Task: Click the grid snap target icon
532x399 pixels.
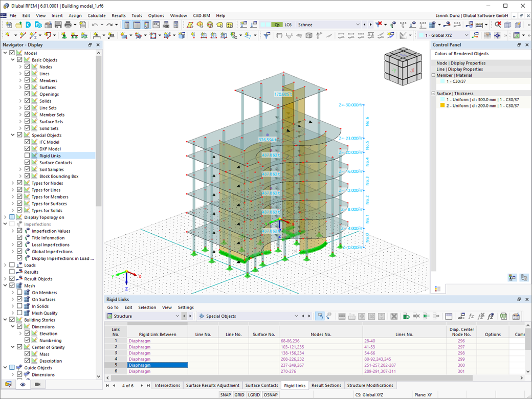Action: (x=497, y=35)
